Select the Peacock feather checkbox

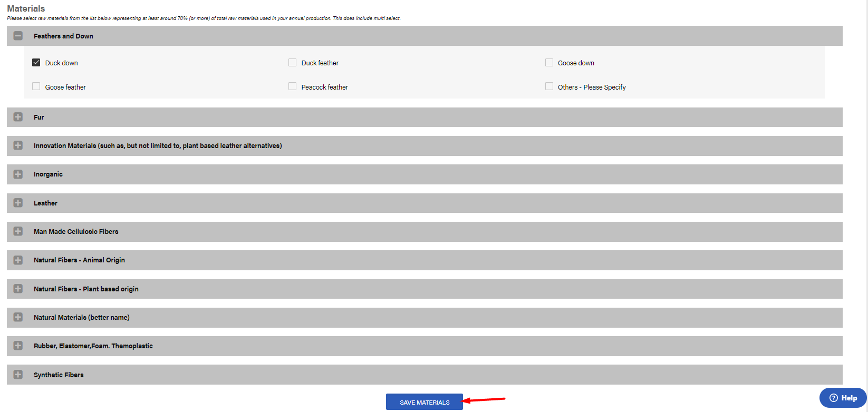(292, 86)
